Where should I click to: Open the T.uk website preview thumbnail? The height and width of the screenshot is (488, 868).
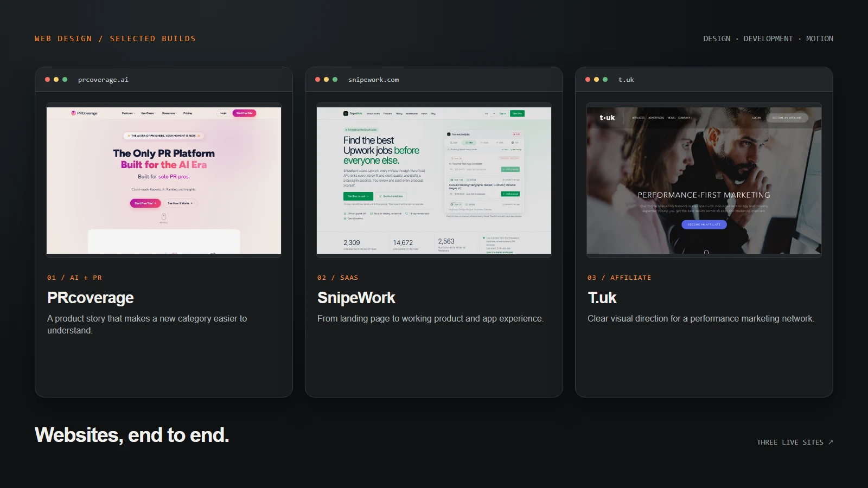point(704,180)
